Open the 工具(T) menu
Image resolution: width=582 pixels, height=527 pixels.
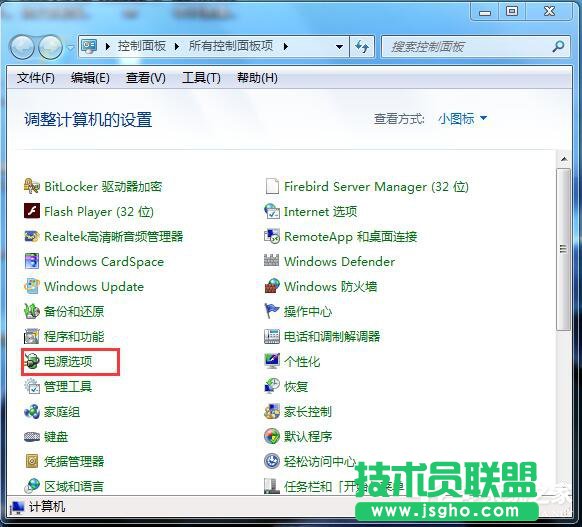(201, 78)
